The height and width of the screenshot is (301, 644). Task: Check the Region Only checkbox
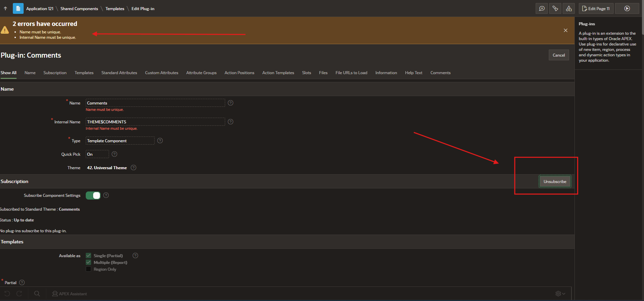pos(88,269)
